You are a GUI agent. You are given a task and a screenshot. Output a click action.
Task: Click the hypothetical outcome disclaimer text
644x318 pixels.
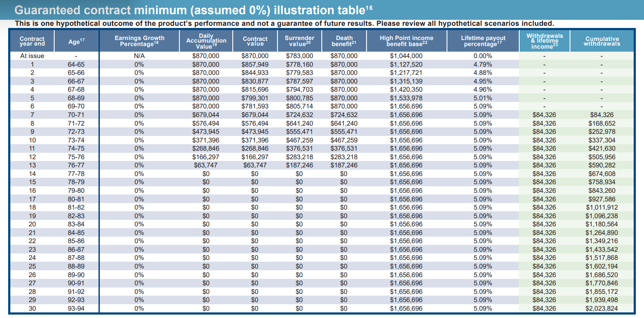(x=284, y=23)
